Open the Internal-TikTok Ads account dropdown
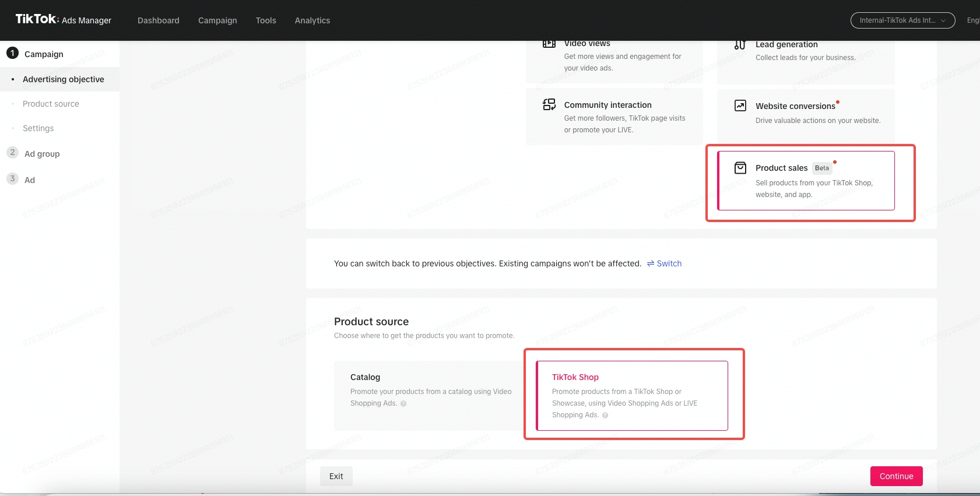This screenshot has width=980, height=496. [902, 20]
